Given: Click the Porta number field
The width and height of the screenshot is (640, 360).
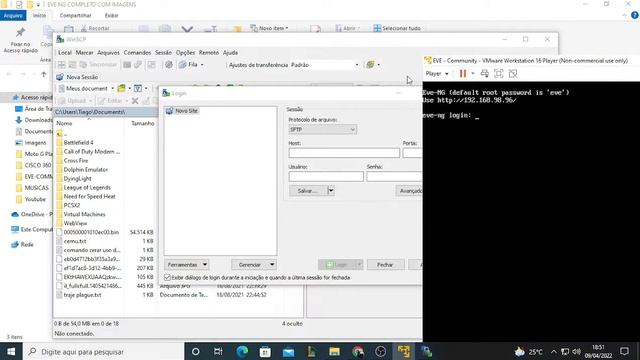Looking at the screenshot, I should (413, 153).
